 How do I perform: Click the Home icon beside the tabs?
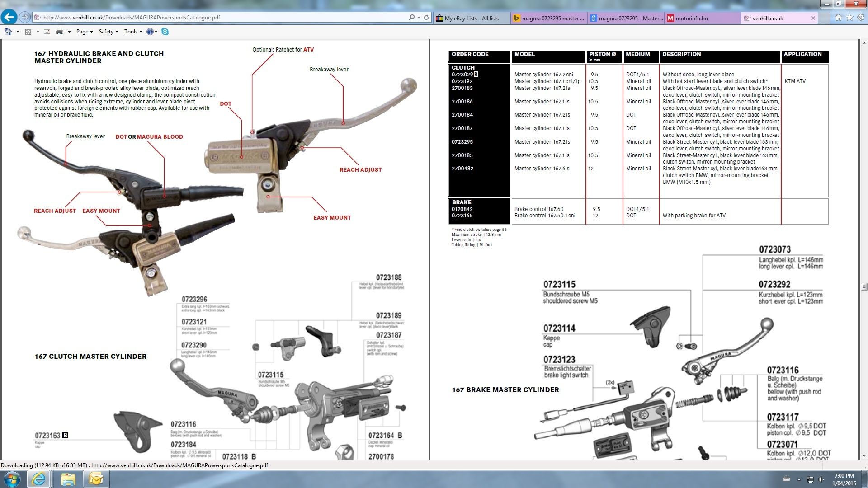pyautogui.click(x=839, y=18)
